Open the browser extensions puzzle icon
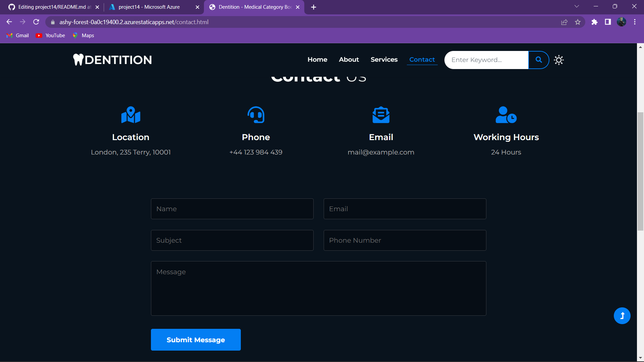Screen dimensions: 644x362 pos(595,22)
